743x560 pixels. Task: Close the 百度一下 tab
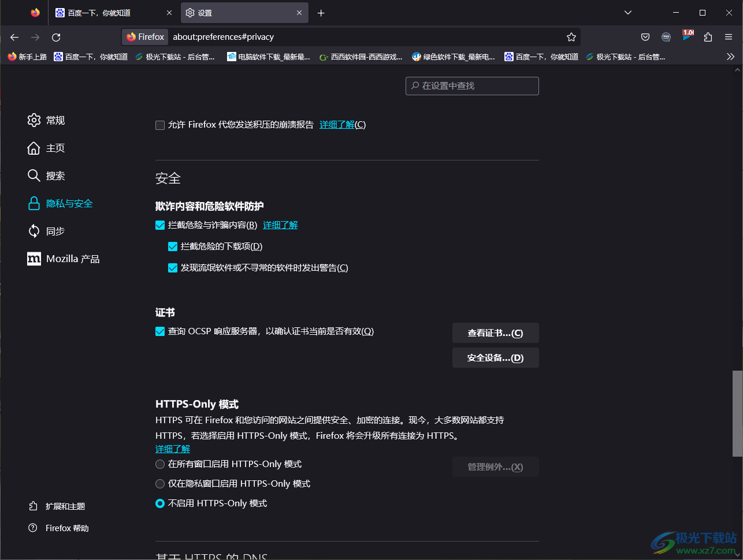[x=169, y=13]
